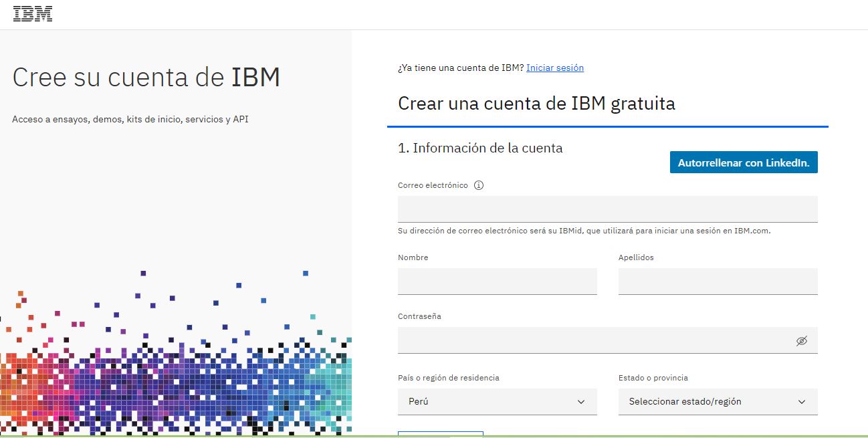Click the info icon beside Correo electrónico
This screenshot has width=868, height=438.
pyautogui.click(x=479, y=185)
